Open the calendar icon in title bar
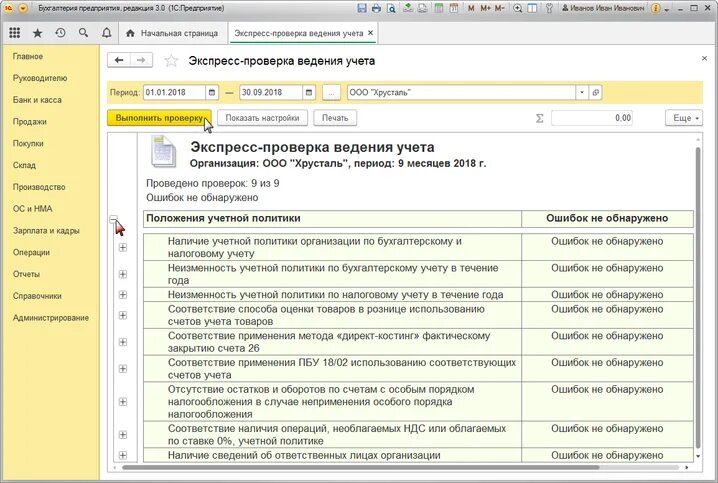Viewport: 718px width, 483px height. click(x=453, y=8)
